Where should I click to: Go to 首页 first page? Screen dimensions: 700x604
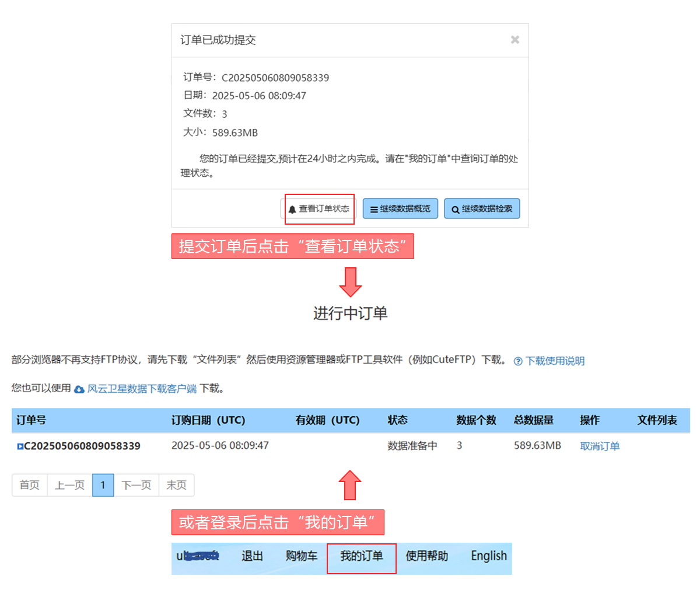click(29, 485)
